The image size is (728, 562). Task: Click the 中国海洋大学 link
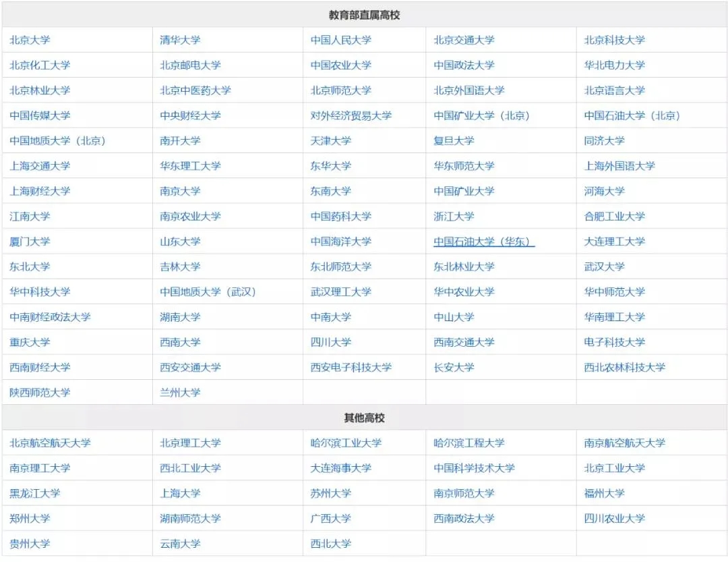(341, 242)
